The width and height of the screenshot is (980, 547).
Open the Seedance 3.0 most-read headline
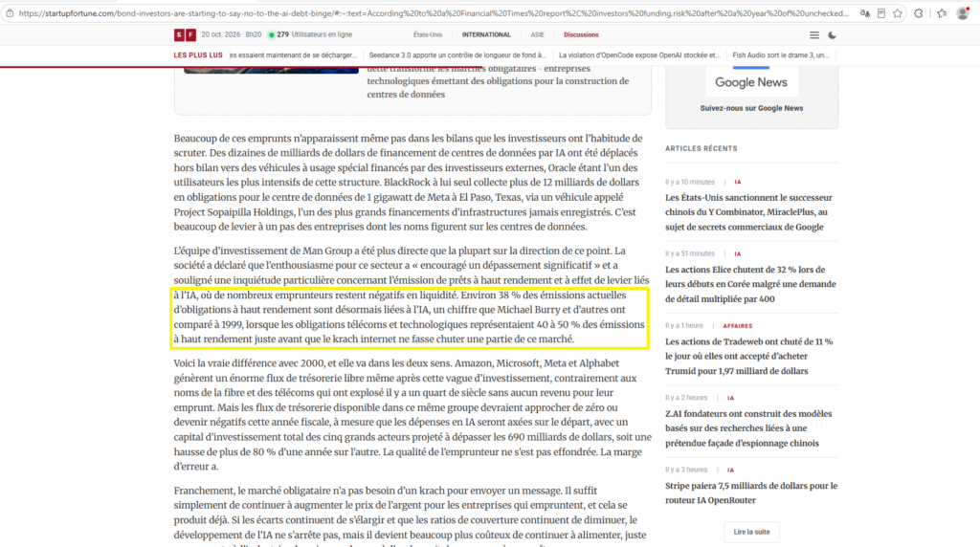457,55
